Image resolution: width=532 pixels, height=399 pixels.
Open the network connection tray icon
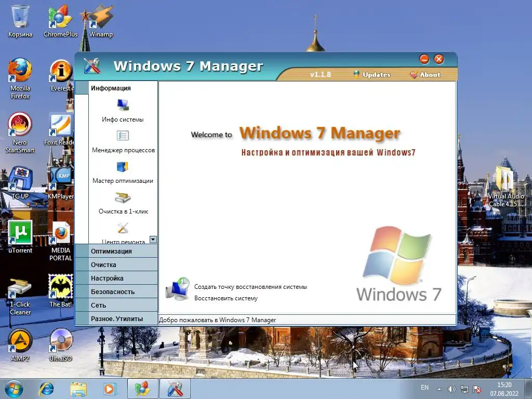click(x=464, y=389)
